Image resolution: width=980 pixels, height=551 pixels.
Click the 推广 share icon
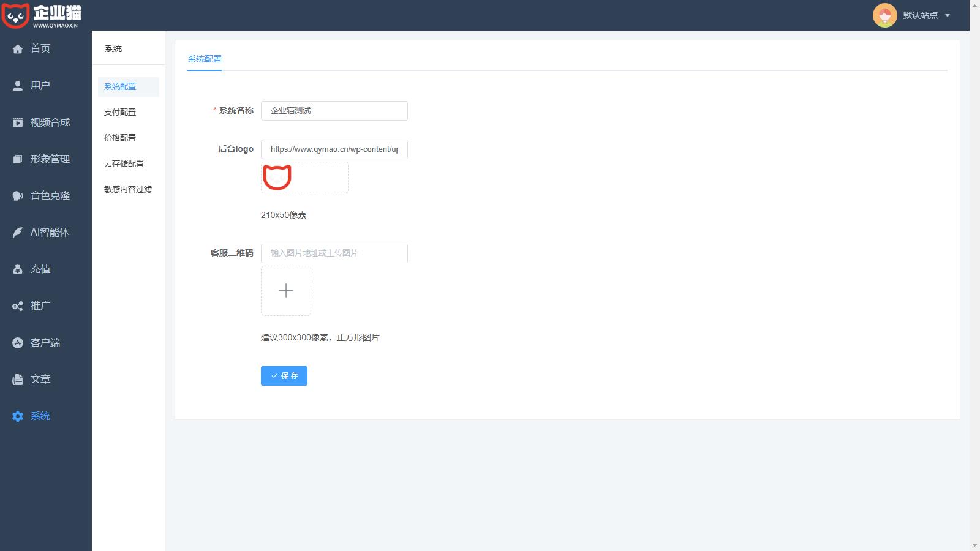[18, 306]
